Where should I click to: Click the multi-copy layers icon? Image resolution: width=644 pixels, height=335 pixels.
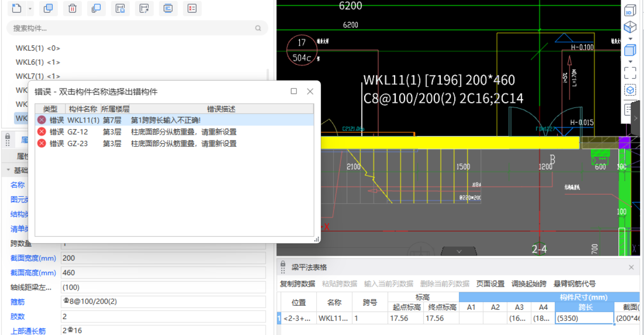(96, 8)
